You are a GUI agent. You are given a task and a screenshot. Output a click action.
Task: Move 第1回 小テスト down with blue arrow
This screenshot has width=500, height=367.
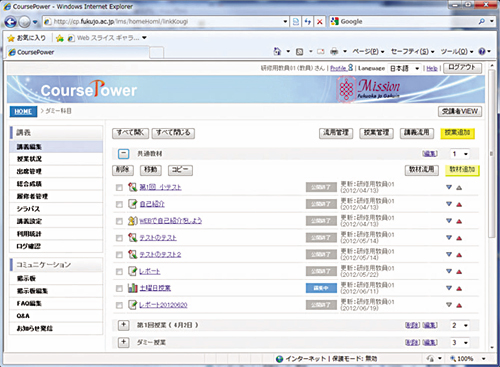(x=449, y=187)
